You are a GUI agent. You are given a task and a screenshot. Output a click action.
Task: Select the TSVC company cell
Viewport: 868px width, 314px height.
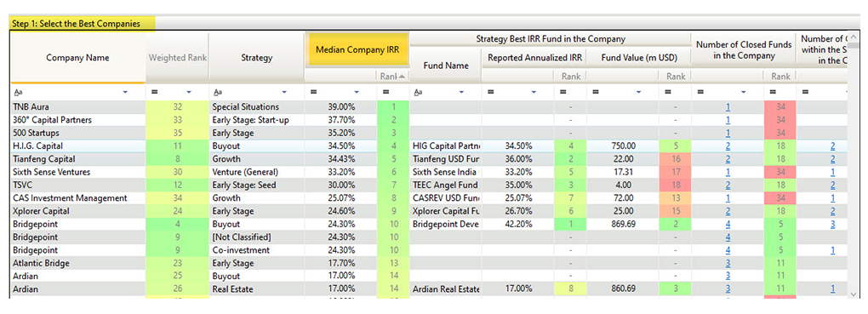pos(78,185)
